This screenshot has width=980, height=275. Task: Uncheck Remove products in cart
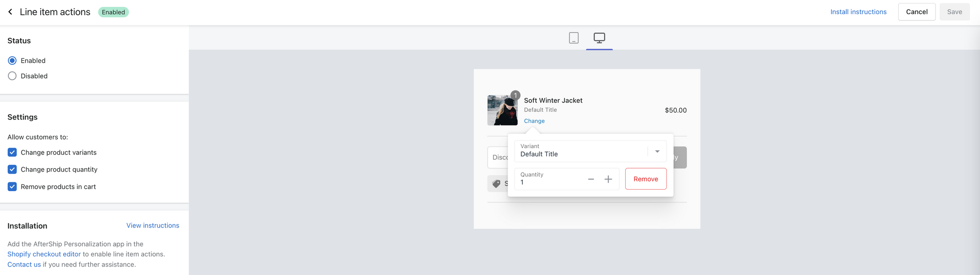click(12, 187)
